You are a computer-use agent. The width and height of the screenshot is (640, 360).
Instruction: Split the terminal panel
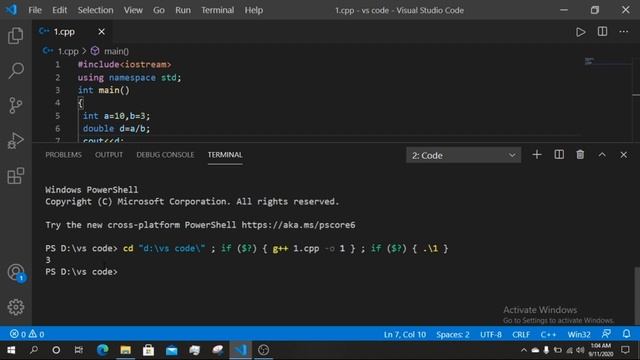pos(559,155)
